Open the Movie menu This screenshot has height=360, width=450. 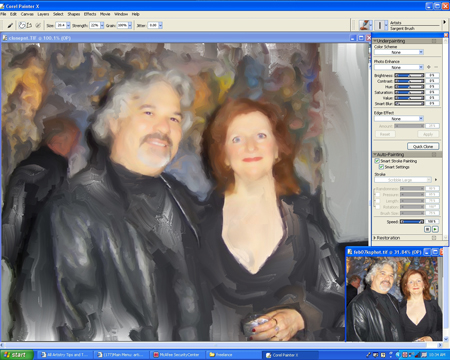click(105, 14)
